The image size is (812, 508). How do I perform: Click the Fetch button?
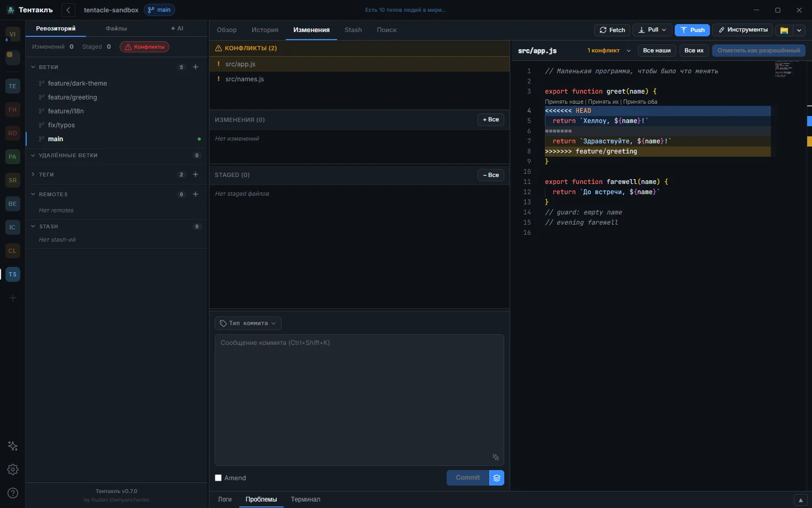click(612, 30)
